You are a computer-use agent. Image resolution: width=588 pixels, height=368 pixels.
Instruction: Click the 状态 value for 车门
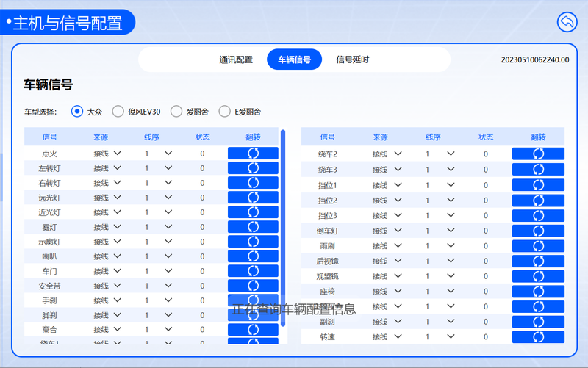pos(202,271)
